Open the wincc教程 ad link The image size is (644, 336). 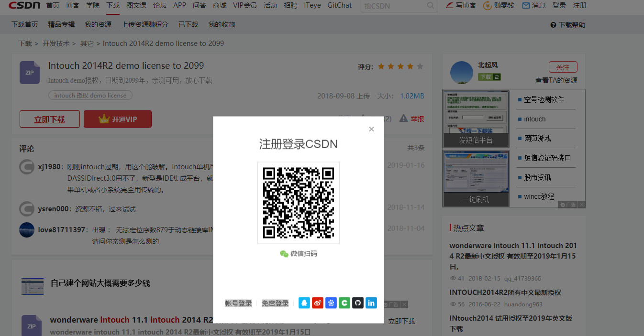[539, 196]
